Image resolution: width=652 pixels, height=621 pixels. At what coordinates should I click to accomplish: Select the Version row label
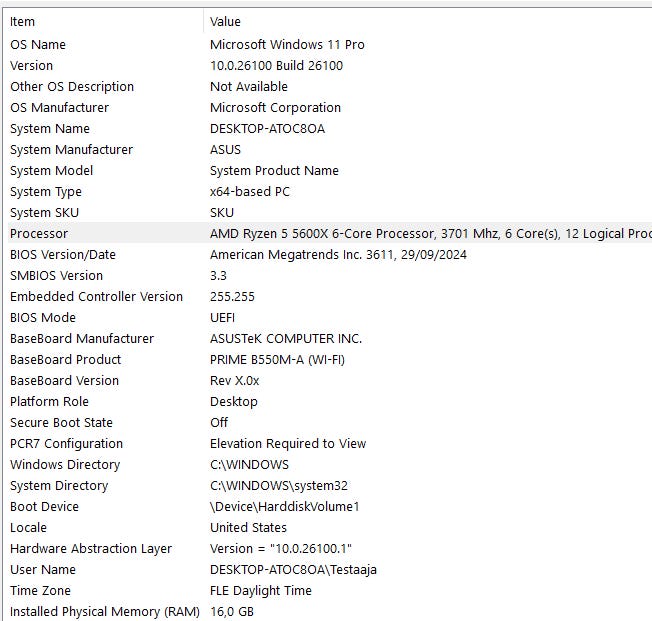(31, 66)
